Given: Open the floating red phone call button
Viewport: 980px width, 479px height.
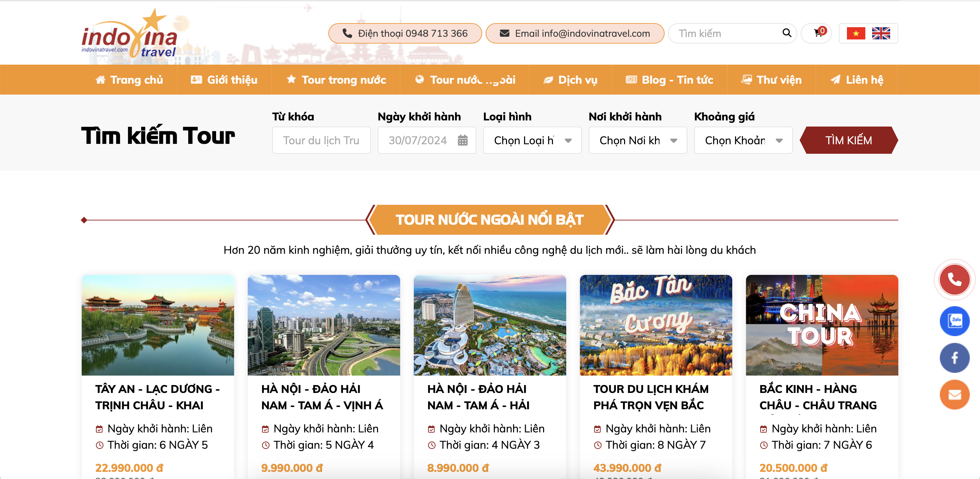Looking at the screenshot, I should click(954, 280).
